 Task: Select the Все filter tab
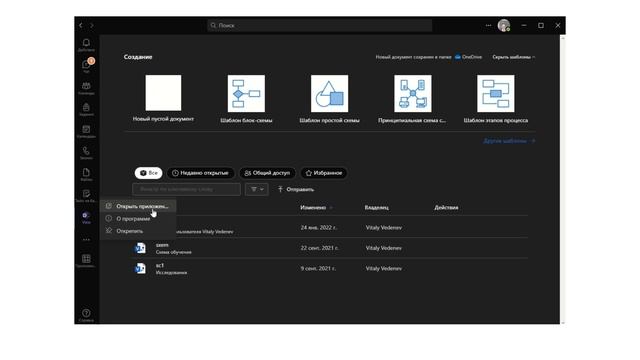tap(149, 173)
